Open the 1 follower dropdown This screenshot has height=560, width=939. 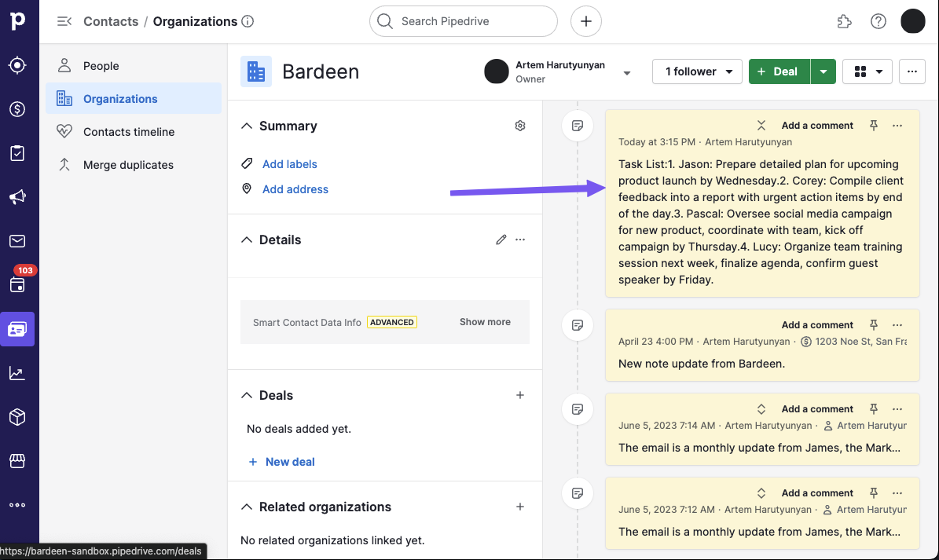pos(697,71)
